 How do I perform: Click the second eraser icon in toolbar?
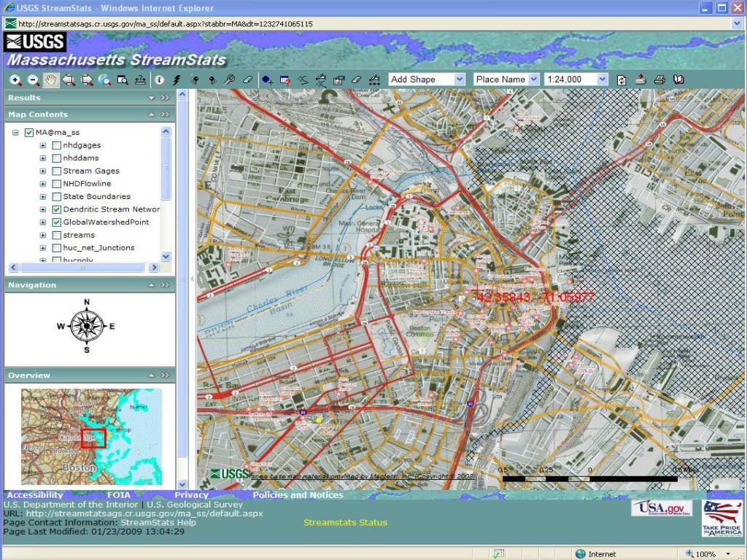(x=356, y=80)
